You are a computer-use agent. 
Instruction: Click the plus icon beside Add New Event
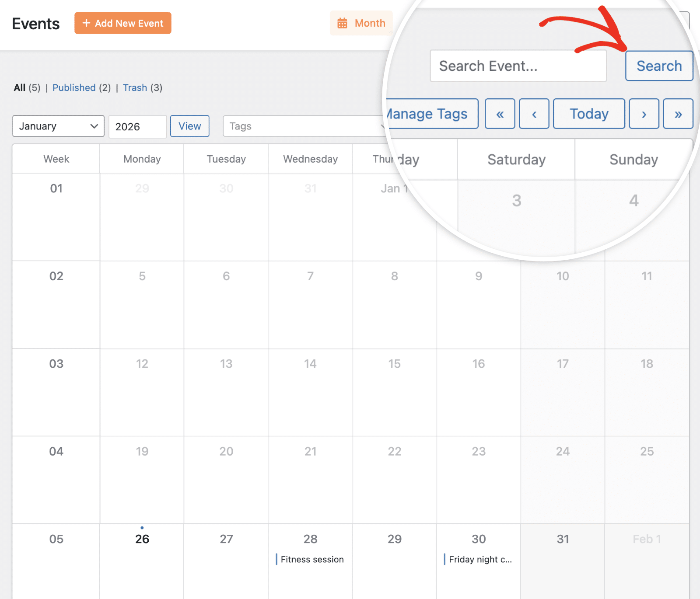coord(86,23)
